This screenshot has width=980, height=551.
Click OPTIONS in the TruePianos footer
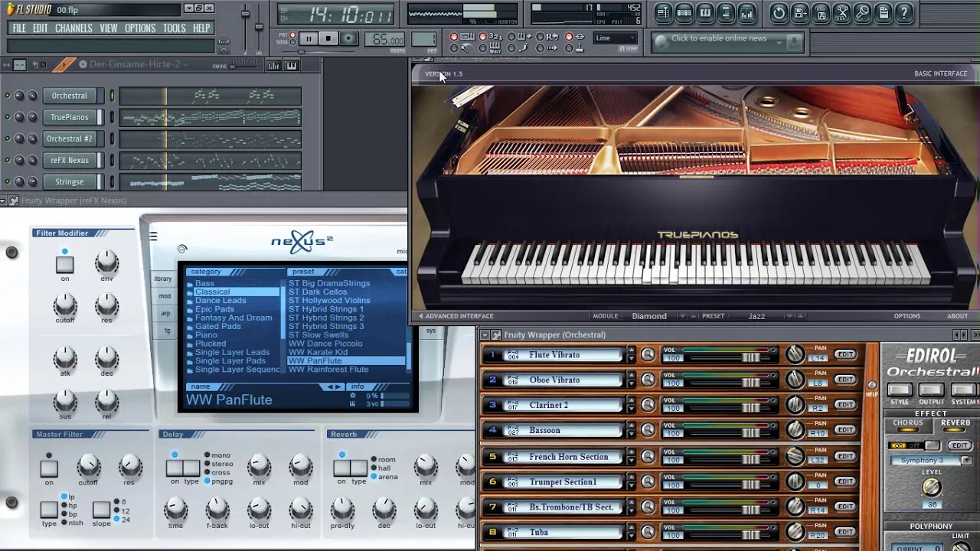907,316
